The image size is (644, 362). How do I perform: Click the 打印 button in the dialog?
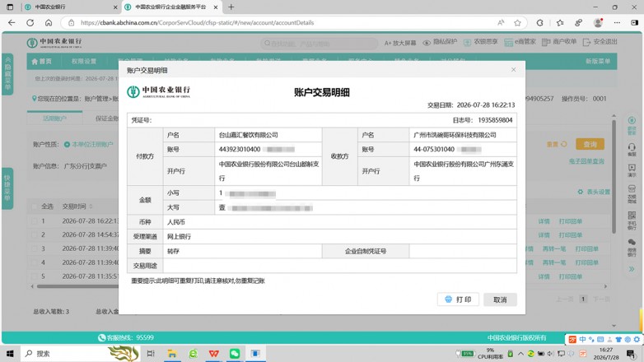click(458, 299)
